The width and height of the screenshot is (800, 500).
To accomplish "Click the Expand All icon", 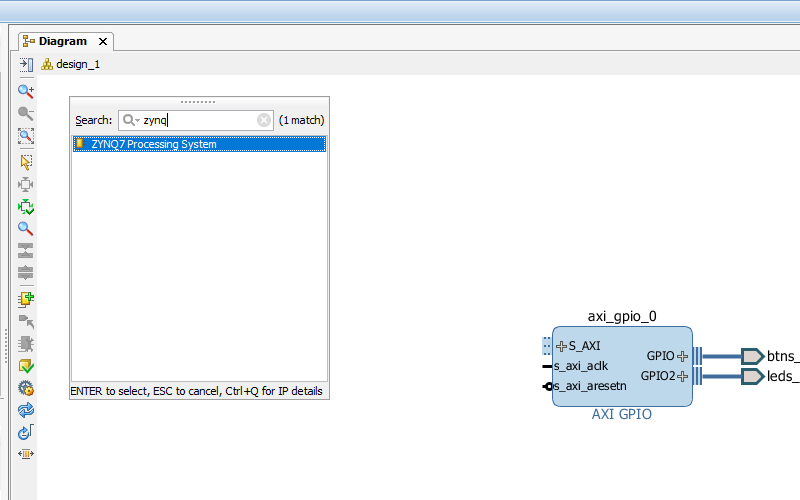I will 26,272.
